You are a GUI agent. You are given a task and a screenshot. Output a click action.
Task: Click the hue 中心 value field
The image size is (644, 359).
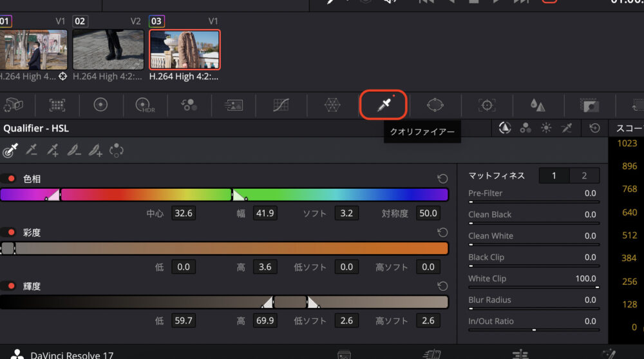pyautogui.click(x=184, y=213)
